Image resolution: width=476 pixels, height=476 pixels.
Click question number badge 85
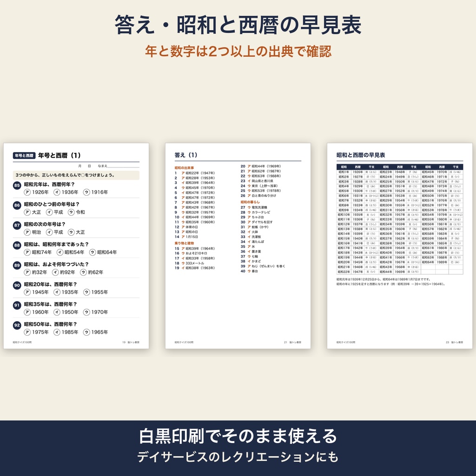tap(17, 185)
